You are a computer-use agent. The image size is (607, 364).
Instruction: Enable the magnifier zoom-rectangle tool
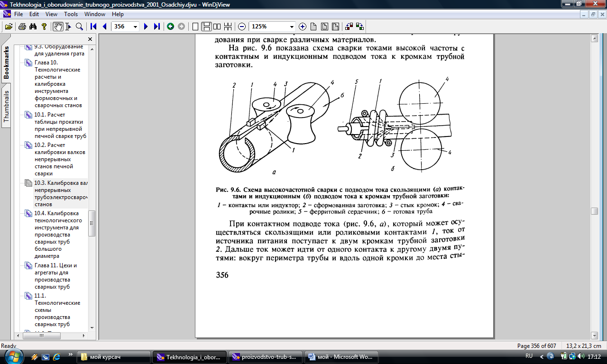[x=80, y=27]
